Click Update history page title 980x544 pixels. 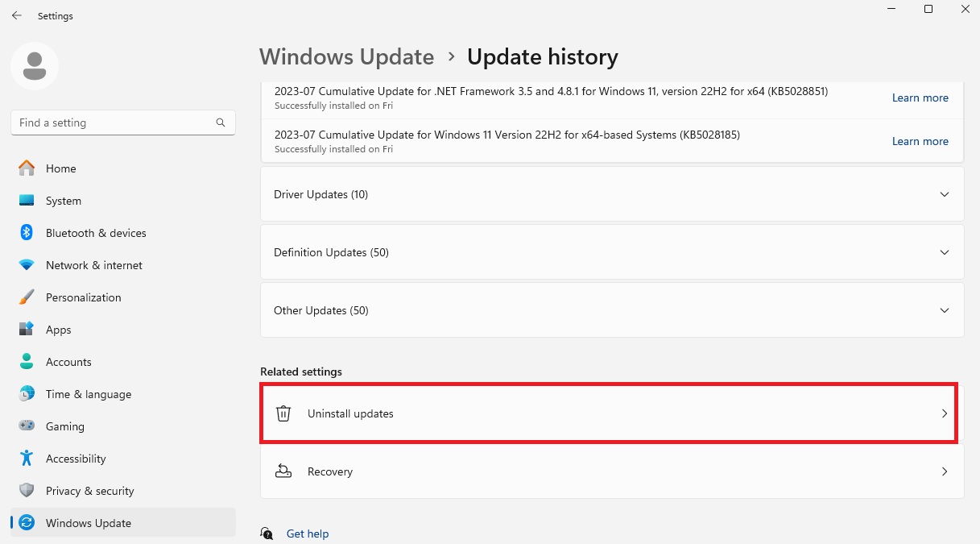[x=543, y=57]
